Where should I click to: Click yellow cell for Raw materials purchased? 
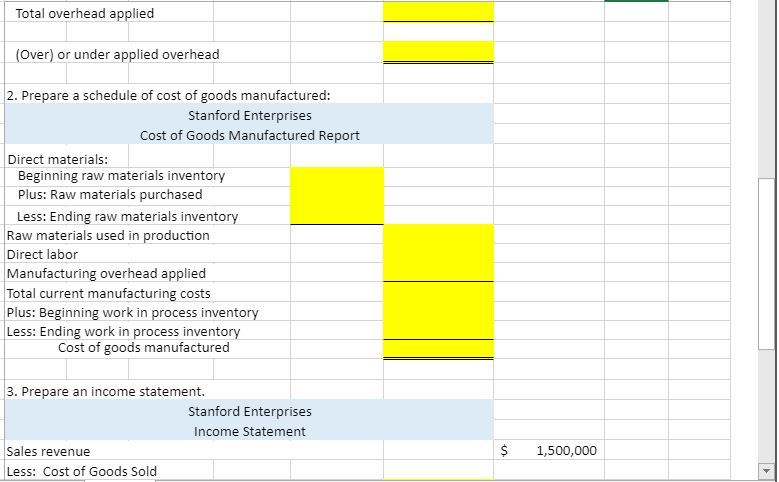[337, 195]
